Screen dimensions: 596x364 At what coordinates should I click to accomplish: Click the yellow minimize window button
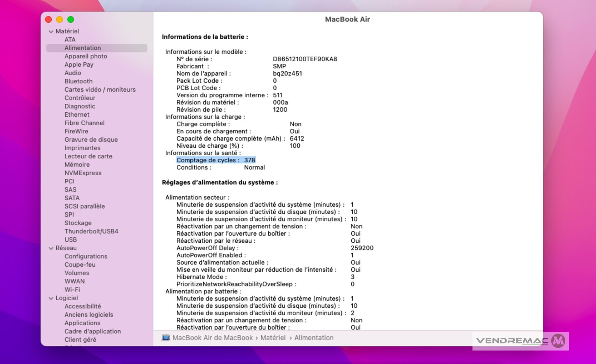[59, 20]
